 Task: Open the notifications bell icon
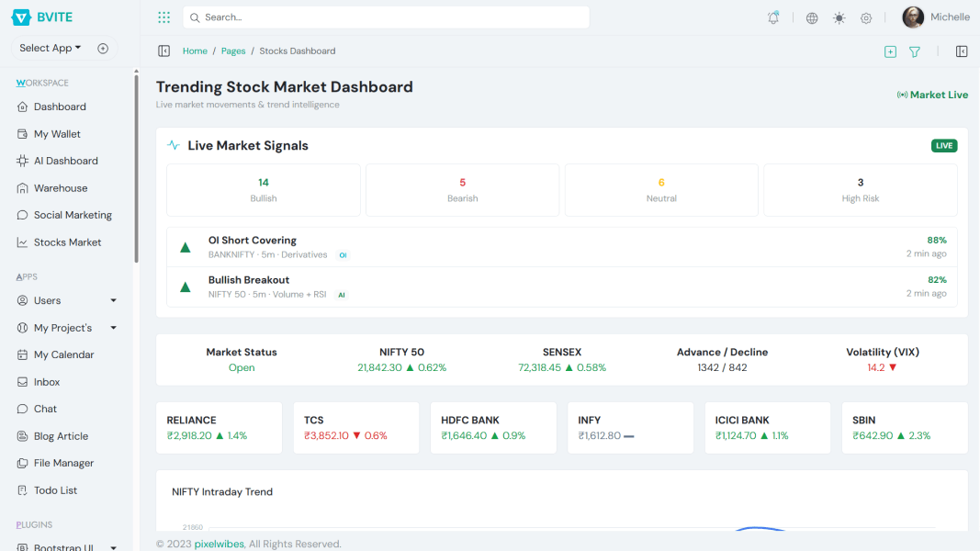pos(772,17)
